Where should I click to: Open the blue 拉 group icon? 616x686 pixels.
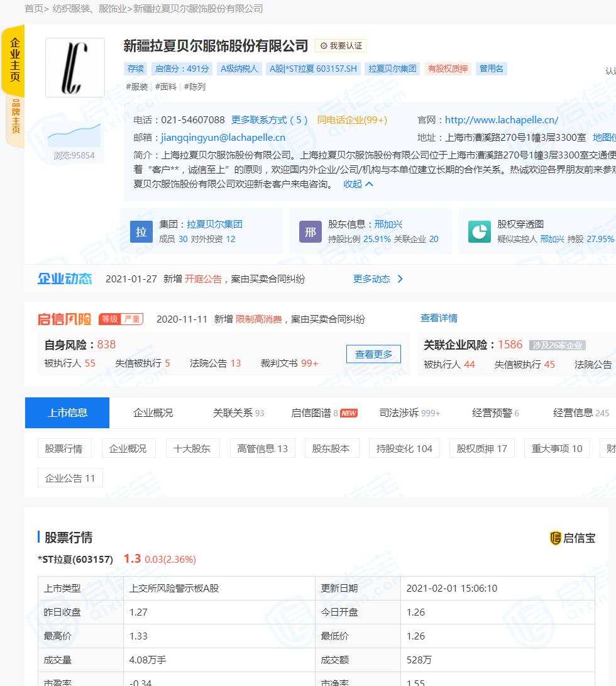[141, 231]
